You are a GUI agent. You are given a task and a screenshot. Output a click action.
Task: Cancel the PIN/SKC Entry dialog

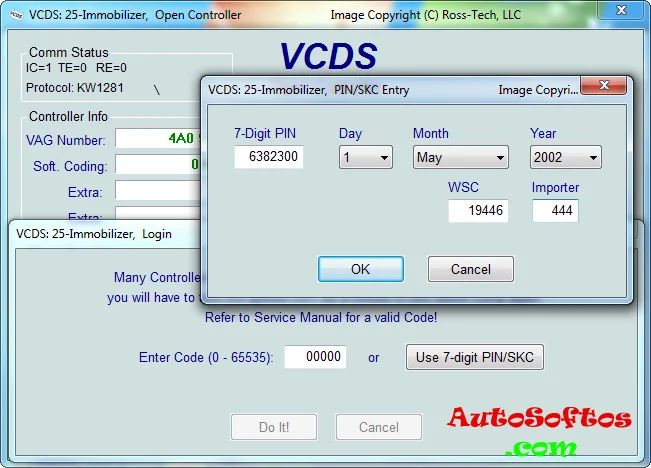coord(470,269)
